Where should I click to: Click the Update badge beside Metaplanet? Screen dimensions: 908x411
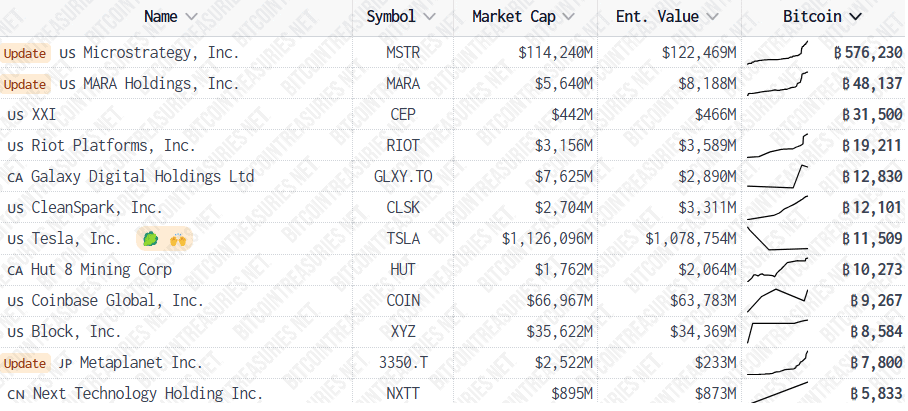coord(24,363)
